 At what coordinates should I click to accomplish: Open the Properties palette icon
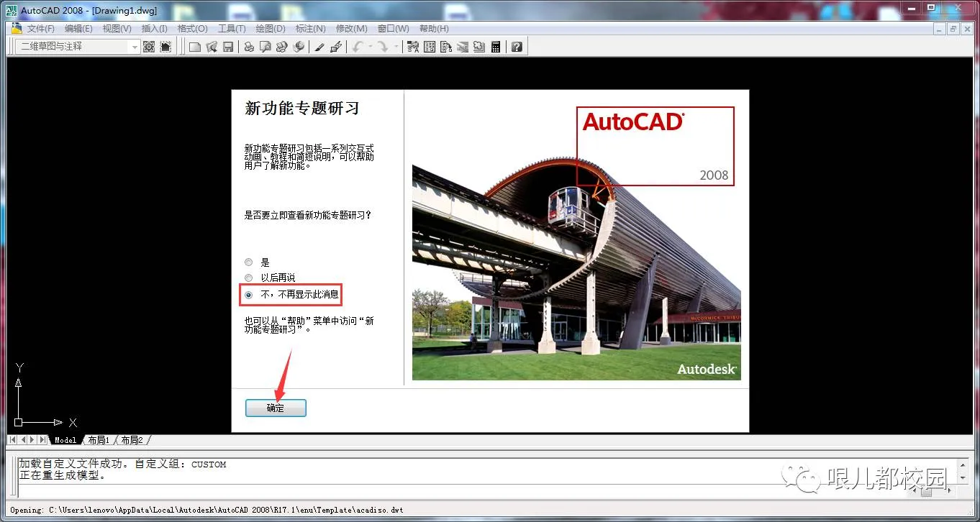(413, 47)
